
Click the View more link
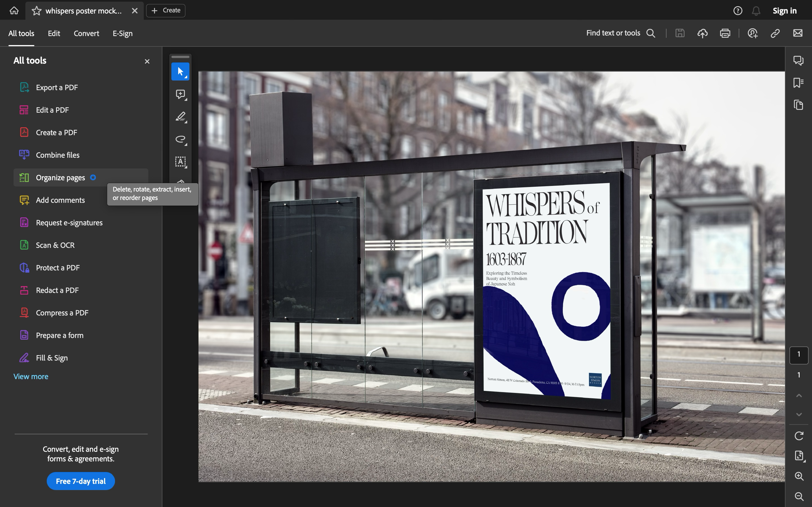click(x=31, y=376)
